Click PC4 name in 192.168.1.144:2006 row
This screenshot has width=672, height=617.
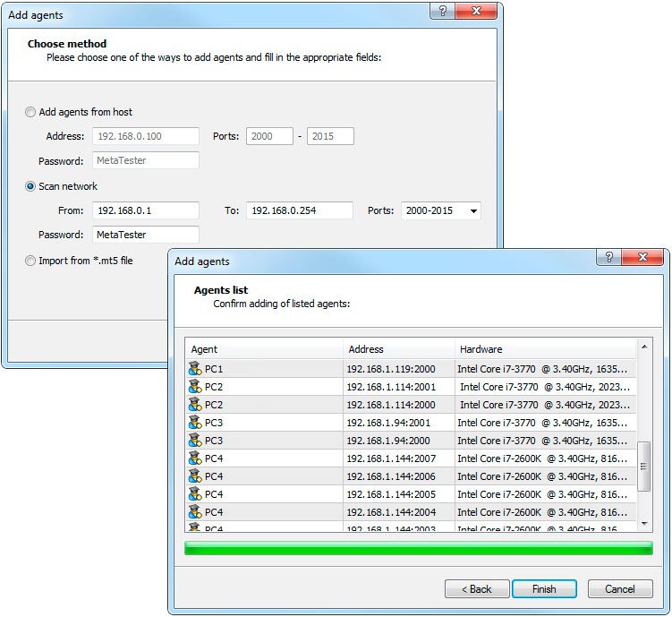pyautogui.click(x=214, y=476)
